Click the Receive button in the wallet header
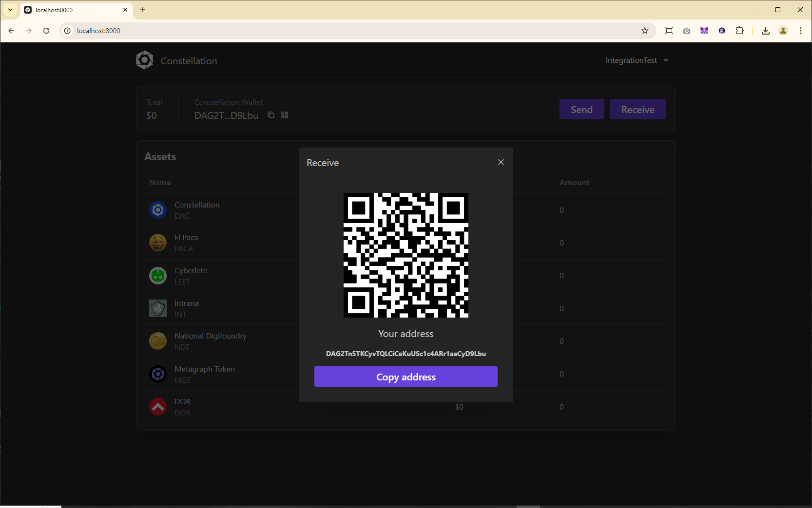 coord(638,109)
